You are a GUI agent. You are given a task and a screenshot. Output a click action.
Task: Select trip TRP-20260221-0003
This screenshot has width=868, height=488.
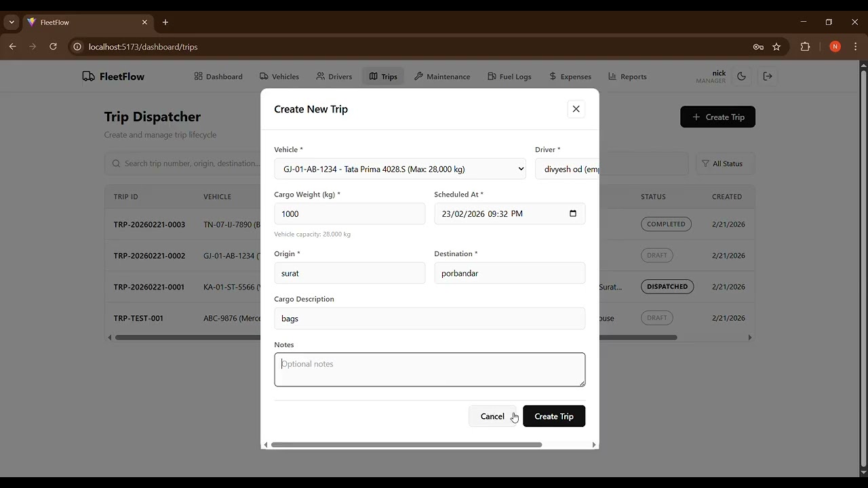click(x=149, y=224)
